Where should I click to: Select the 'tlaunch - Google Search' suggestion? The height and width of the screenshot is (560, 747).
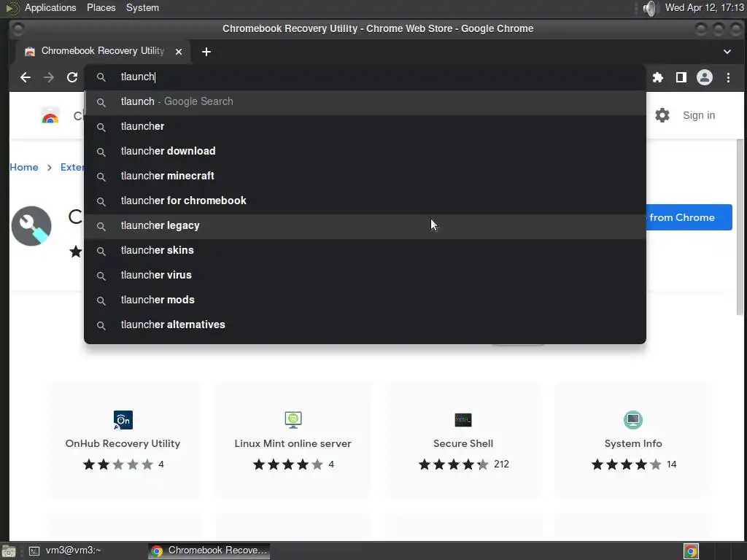coord(365,102)
